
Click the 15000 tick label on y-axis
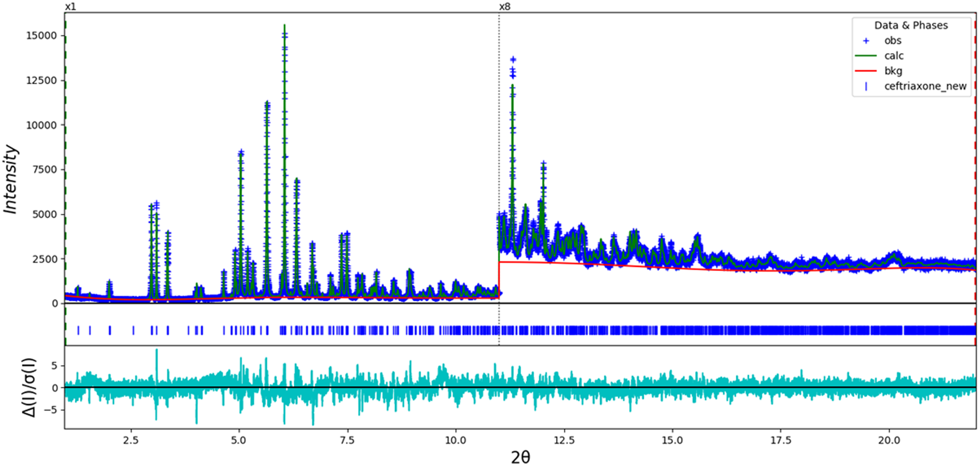coord(41,36)
